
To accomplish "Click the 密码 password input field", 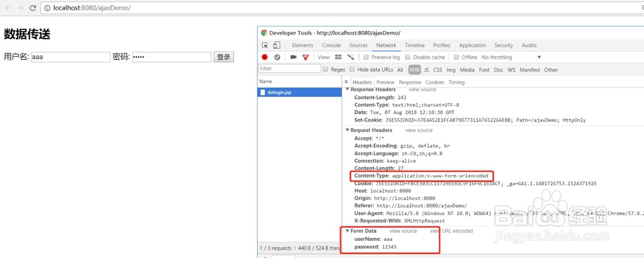I will [172, 57].
